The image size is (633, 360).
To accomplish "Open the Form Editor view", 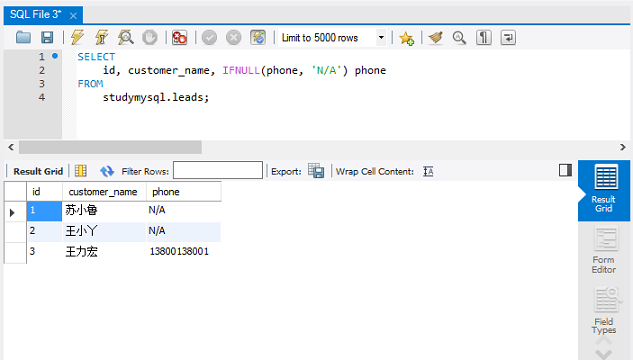I will (604, 250).
